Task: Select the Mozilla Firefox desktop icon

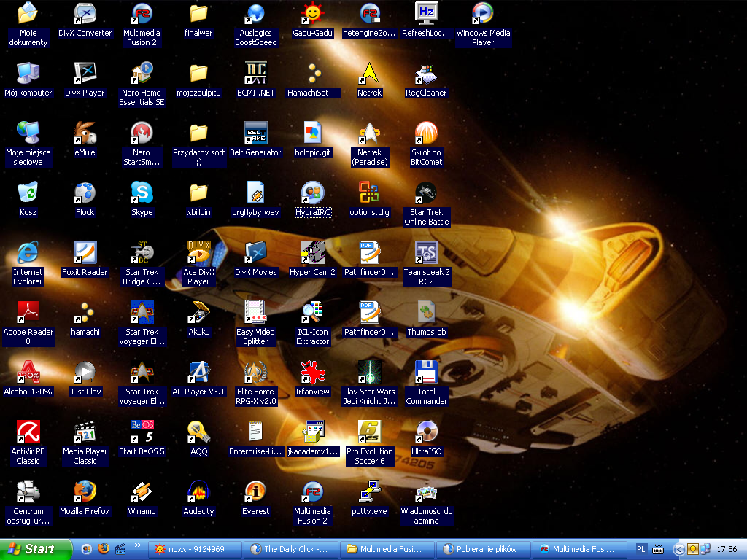Action: pos(85,491)
